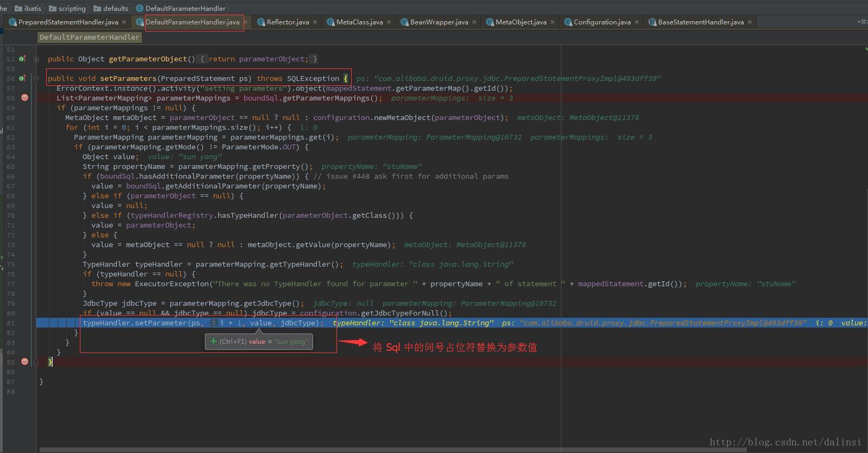This screenshot has width=868, height=453.
Task: Expand value debug tooltip plus icon
Action: 214,342
